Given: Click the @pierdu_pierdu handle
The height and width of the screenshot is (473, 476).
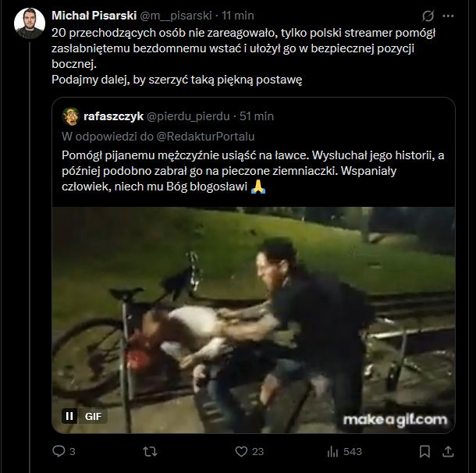Looking at the screenshot, I should [x=188, y=116].
